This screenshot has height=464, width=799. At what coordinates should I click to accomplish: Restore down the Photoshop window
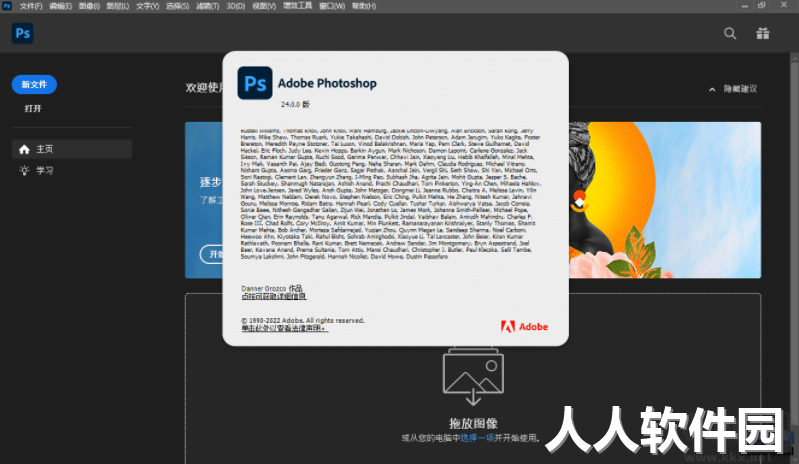(762, 6)
